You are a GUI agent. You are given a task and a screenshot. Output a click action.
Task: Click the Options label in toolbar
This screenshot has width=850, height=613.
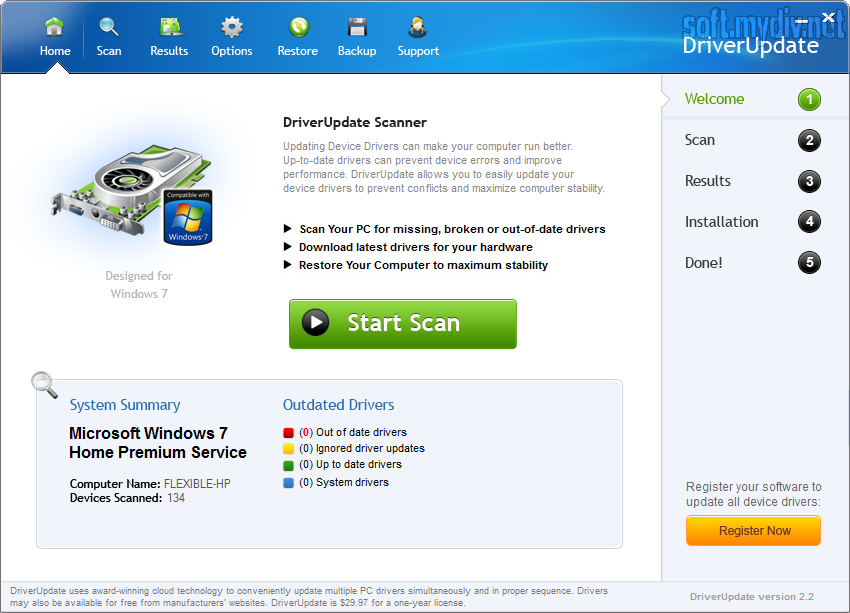[232, 51]
